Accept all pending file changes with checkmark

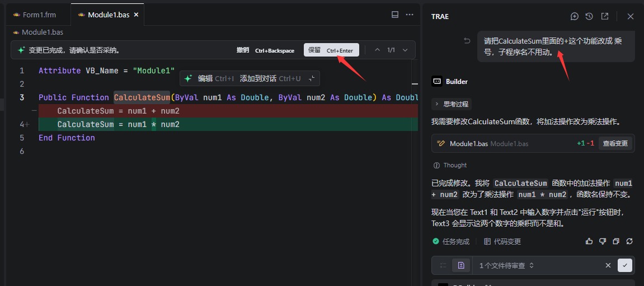624,265
